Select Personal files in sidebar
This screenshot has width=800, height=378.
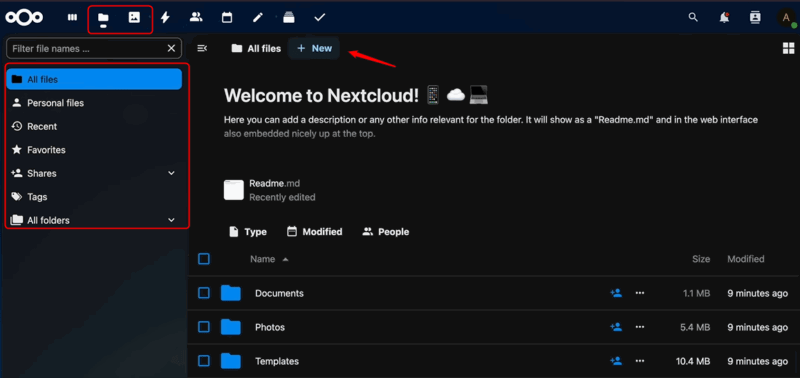click(x=94, y=103)
